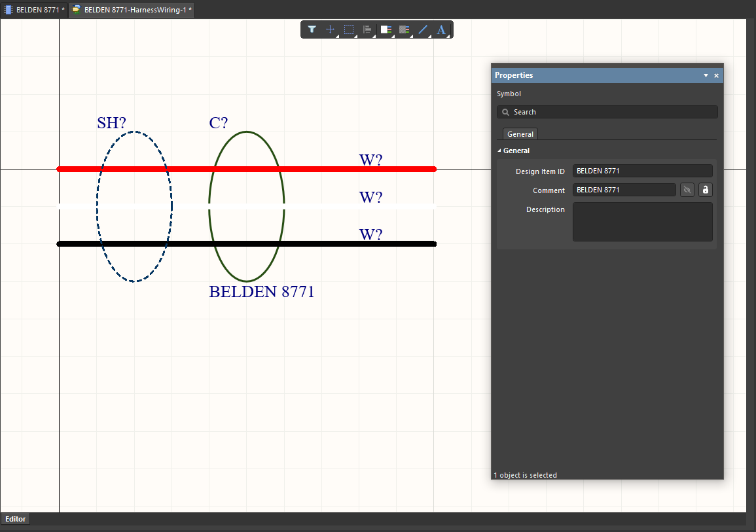Screen dimensions: 756x532
Task: Collapse the General section in Properties
Action: pyautogui.click(x=500, y=151)
